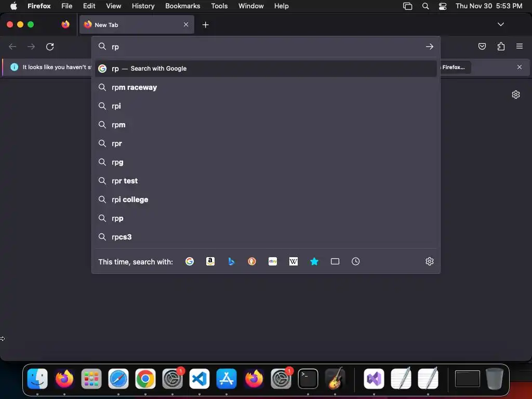Screen dimensions: 532x399
Task: Click the Firefox… button in notification bar
Action: pos(455,67)
